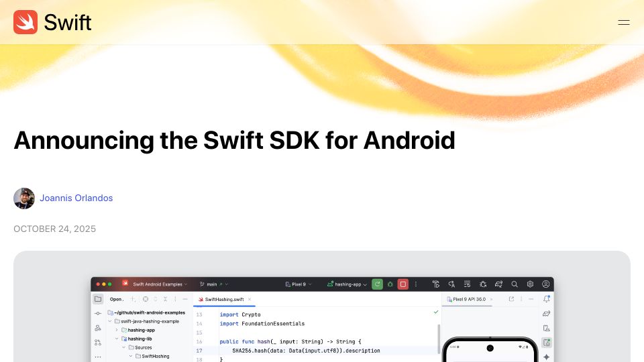Collapse the SwiftHashing folder chevron
The height and width of the screenshot is (362, 644).
coord(131,356)
